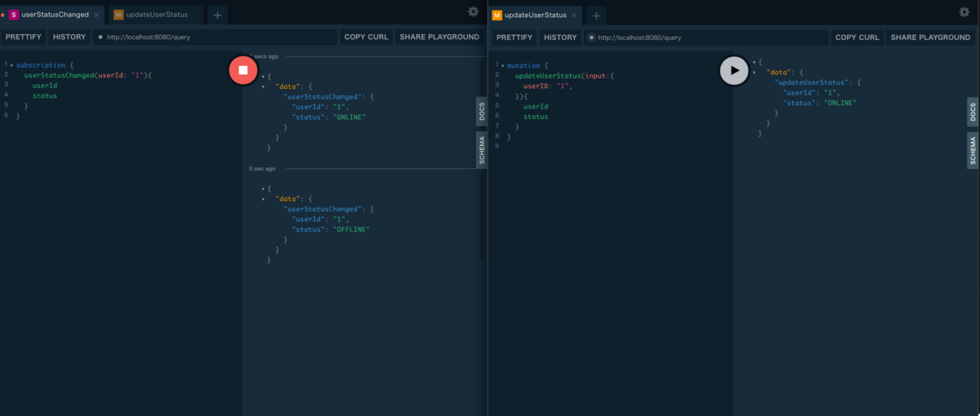
Task: Switch to updateUserStatus tab in the left window
Action: (155, 15)
